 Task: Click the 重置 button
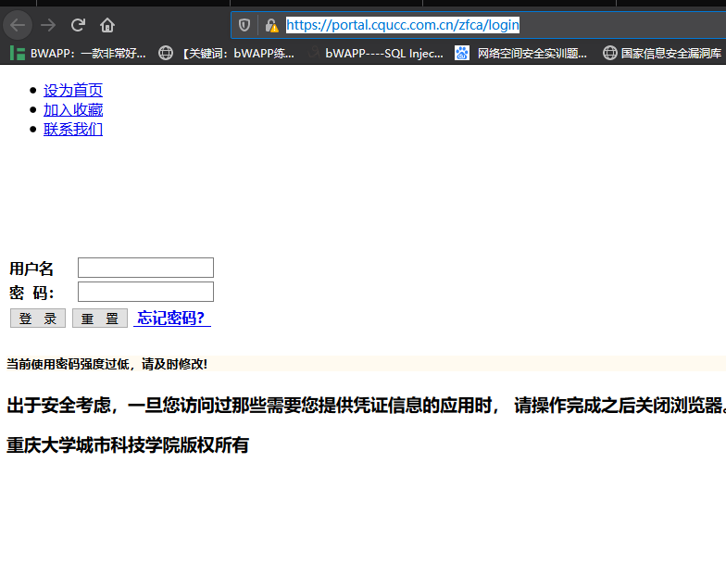point(100,319)
